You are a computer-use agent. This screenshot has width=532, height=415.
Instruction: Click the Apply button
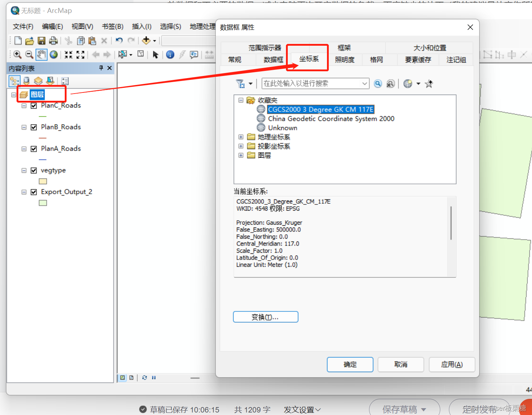(452, 365)
